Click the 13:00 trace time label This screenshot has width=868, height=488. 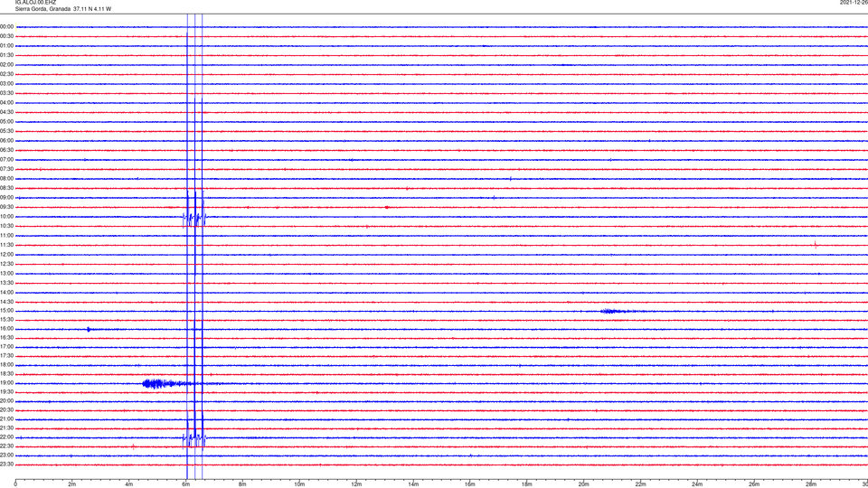pyautogui.click(x=6, y=273)
